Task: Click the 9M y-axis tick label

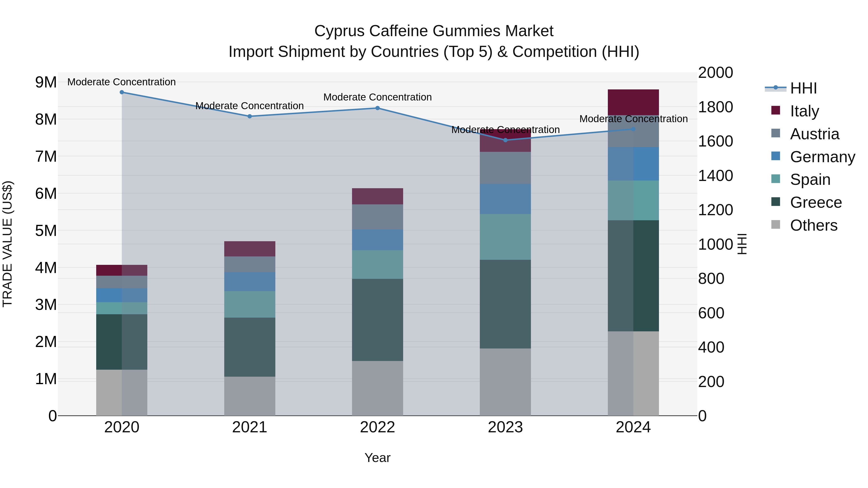Action: (46, 82)
